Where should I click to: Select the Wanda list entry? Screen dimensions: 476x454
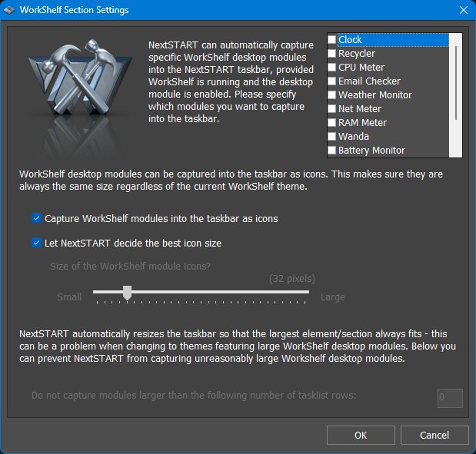tap(354, 137)
